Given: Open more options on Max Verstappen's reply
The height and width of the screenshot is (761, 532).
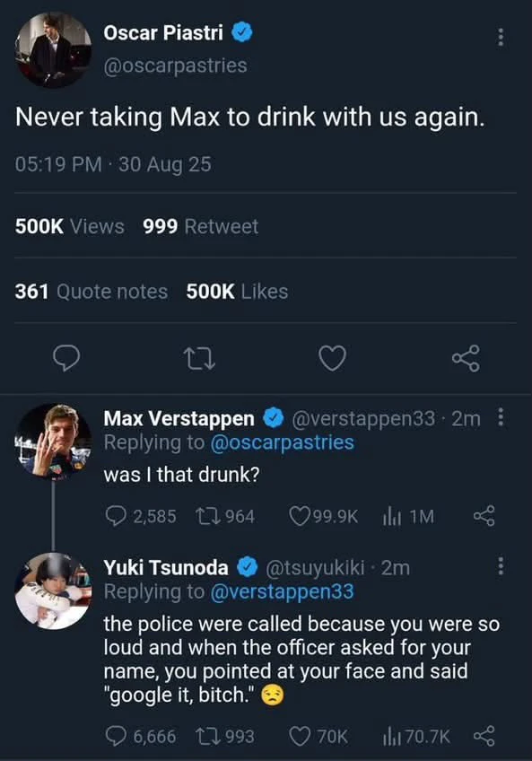Looking at the screenshot, I should [x=501, y=417].
